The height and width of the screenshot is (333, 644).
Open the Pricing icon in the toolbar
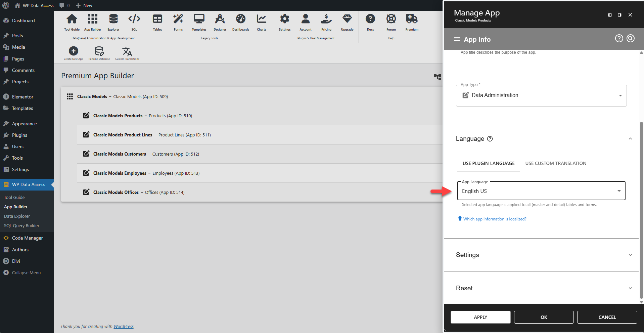coord(326,22)
